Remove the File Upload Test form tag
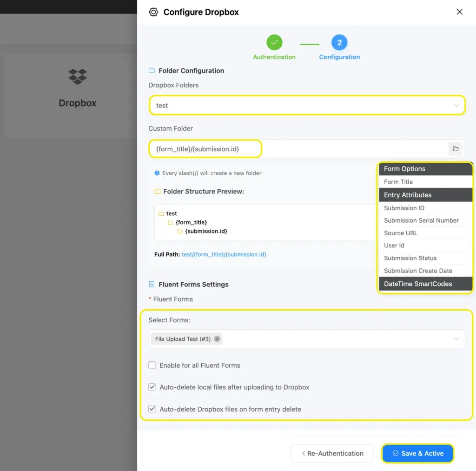 click(x=217, y=339)
